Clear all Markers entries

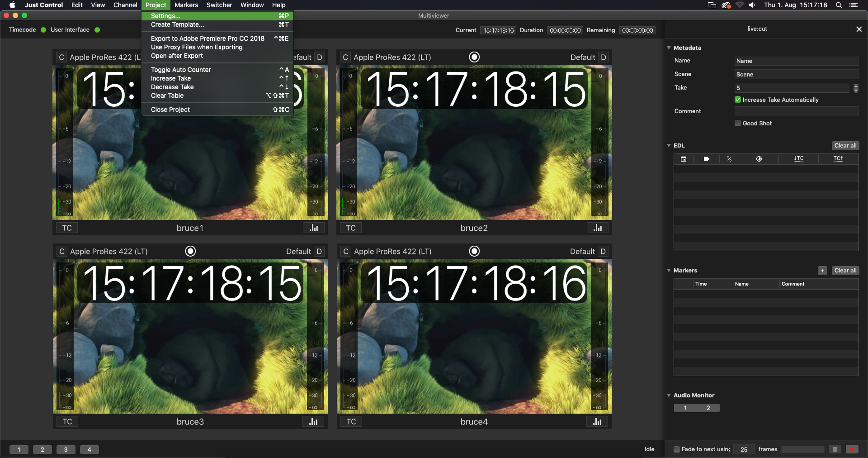[845, 271]
